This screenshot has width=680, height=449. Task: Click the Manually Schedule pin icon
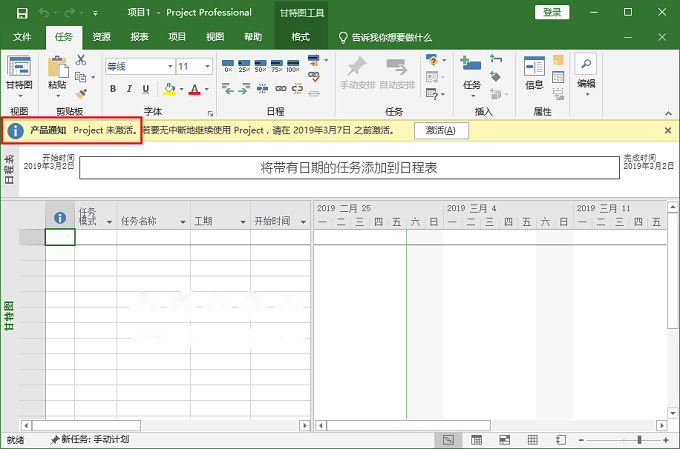click(x=357, y=67)
